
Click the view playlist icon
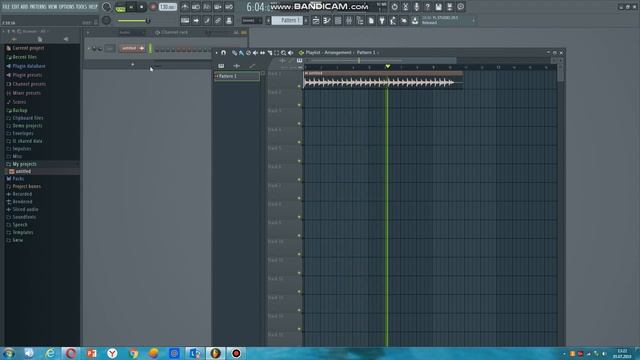point(316,20)
